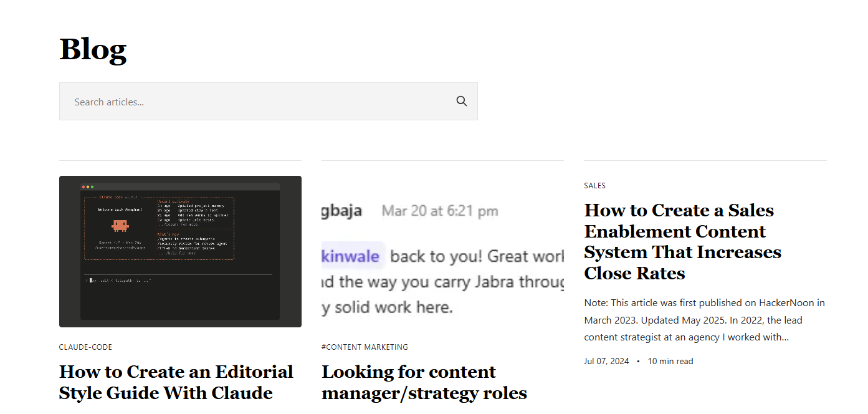Click the traffic light dots on terminal screenshot
Image resolution: width=868 pixels, height=414 pixels.
tap(87, 185)
